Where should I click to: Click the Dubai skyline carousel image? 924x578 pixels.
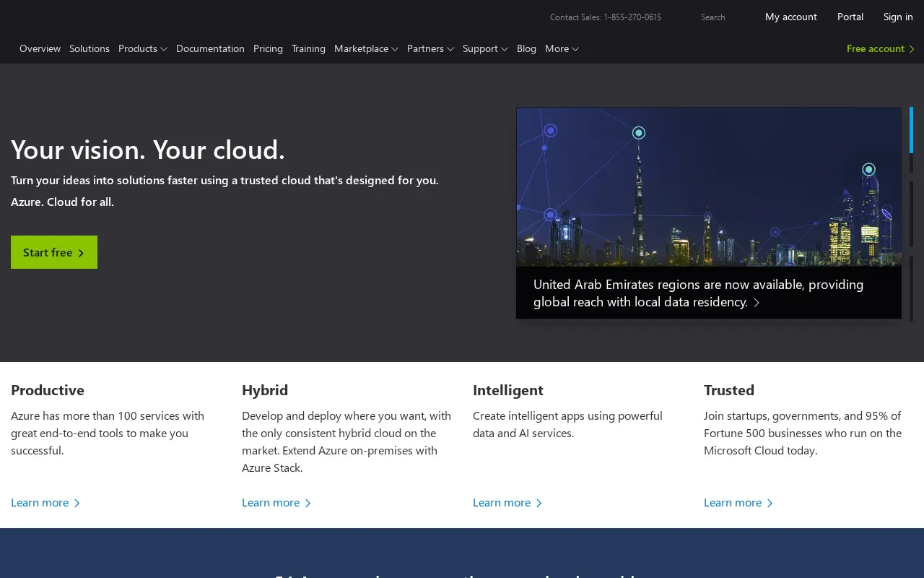tap(709, 187)
